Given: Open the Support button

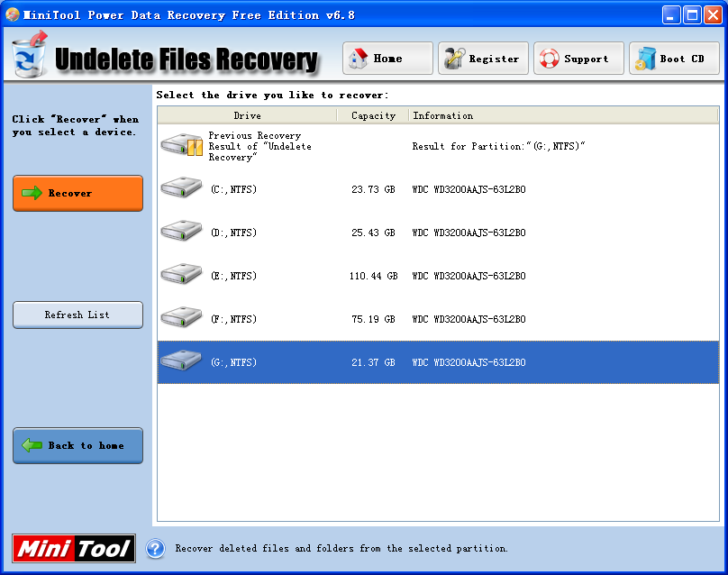Looking at the screenshot, I should (x=578, y=58).
